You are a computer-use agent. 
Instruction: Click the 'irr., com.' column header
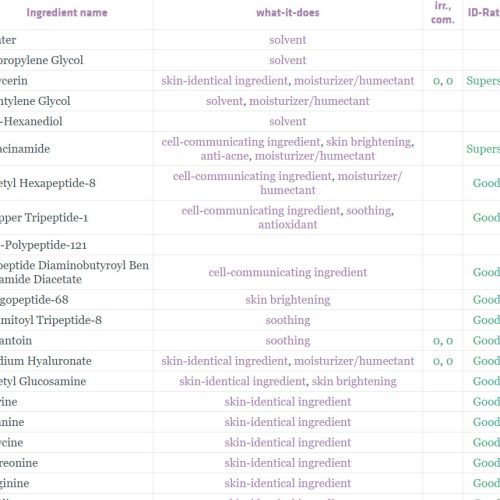click(443, 13)
